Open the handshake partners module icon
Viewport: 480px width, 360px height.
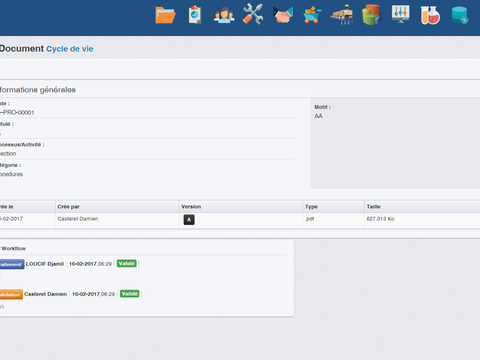click(x=283, y=15)
